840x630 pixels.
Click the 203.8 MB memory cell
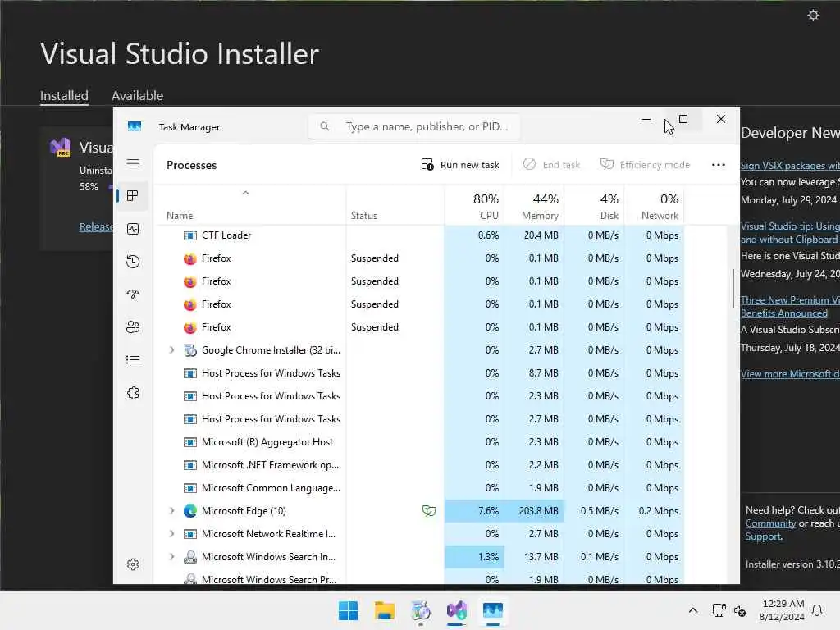pyautogui.click(x=534, y=510)
